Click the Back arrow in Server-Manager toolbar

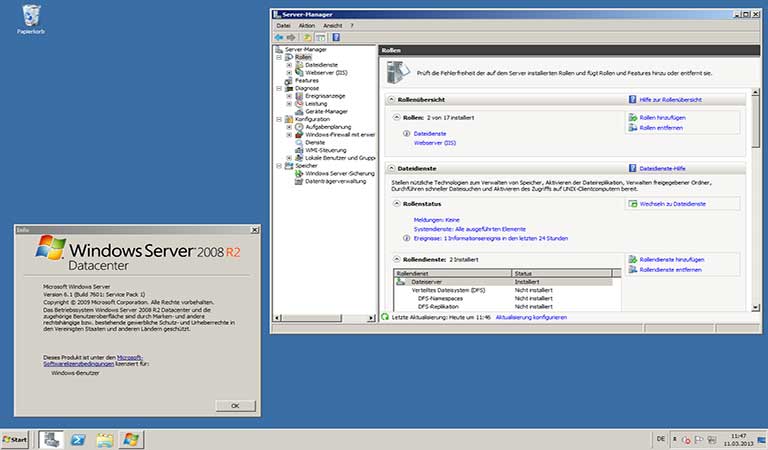click(279, 37)
